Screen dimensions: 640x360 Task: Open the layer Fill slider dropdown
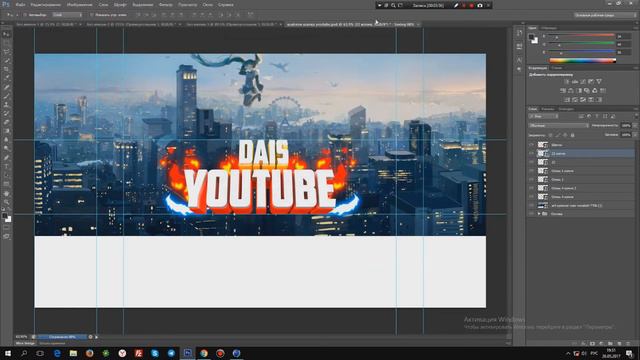click(x=634, y=135)
